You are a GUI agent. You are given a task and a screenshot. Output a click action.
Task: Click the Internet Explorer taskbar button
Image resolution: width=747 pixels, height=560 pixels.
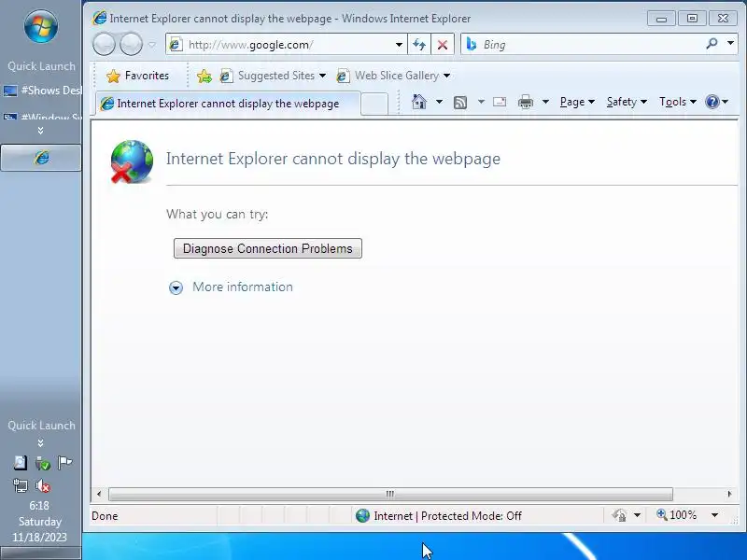[x=41, y=158]
